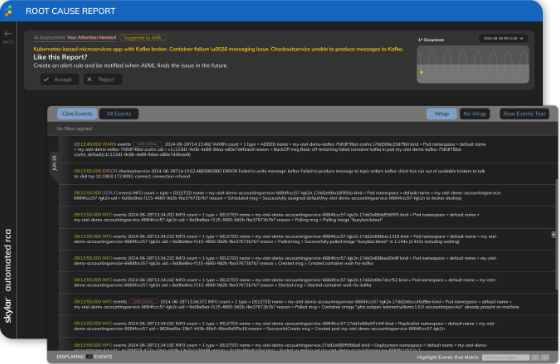This screenshot has height=364, width=560.
Task: Click the yellow Kubernetes-based microservices summary text
Action: tap(218, 49)
